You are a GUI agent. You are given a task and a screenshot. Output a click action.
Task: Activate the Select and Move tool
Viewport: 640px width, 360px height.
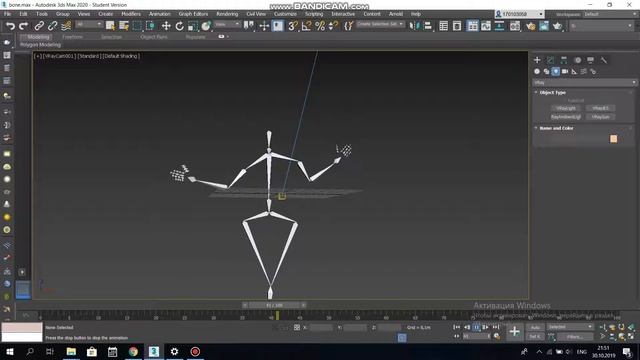point(166,26)
